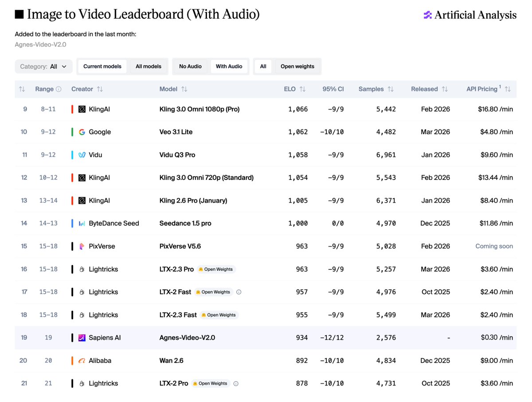The height and width of the screenshot is (402, 532).
Task: Click the $0.30 /min price cell
Action: pyautogui.click(x=497, y=338)
